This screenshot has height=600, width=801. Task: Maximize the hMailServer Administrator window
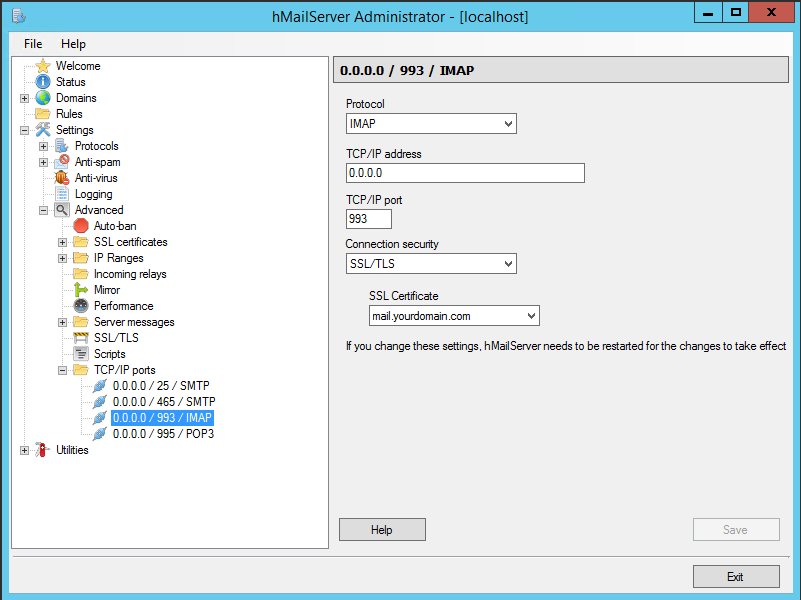pos(736,12)
